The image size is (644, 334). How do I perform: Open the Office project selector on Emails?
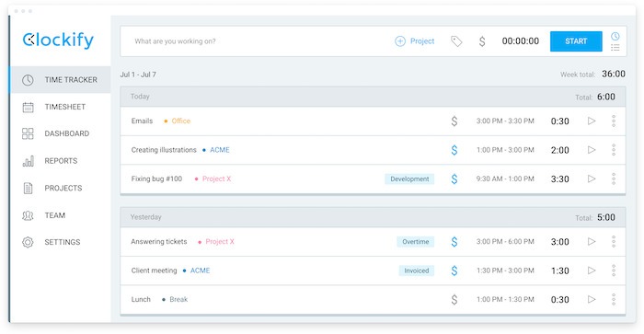point(178,121)
